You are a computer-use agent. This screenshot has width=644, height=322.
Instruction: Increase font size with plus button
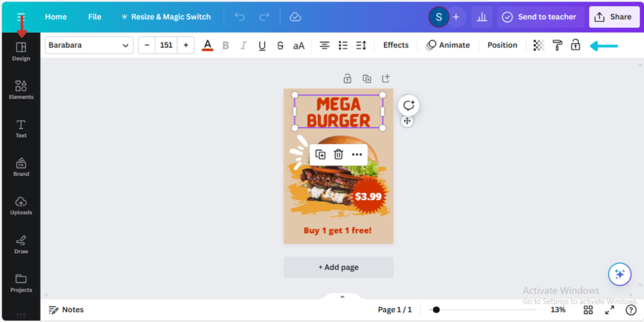(x=185, y=45)
